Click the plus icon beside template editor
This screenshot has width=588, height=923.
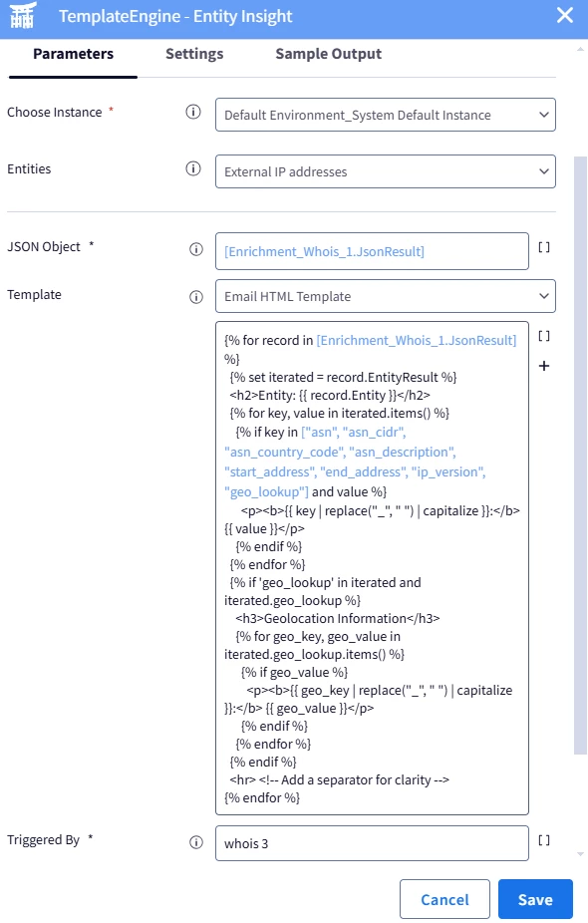point(544,366)
